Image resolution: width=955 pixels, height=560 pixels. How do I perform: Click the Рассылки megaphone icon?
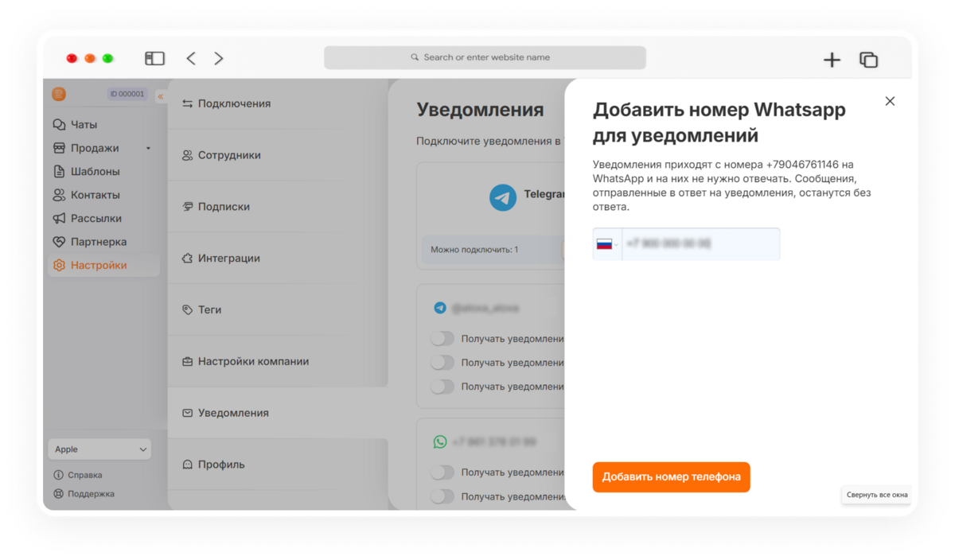59,218
